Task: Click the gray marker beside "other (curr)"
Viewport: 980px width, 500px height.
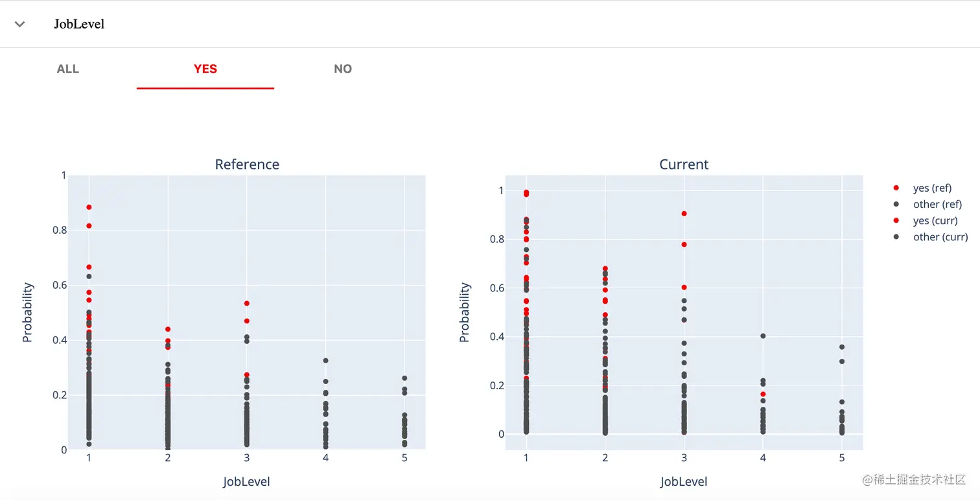Action: (x=896, y=237)
